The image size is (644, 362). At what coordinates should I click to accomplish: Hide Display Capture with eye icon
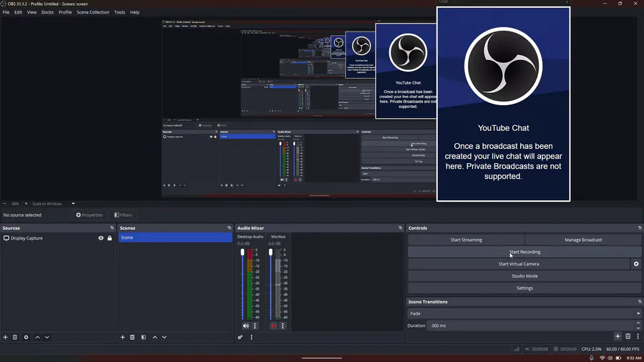[101, 238]
